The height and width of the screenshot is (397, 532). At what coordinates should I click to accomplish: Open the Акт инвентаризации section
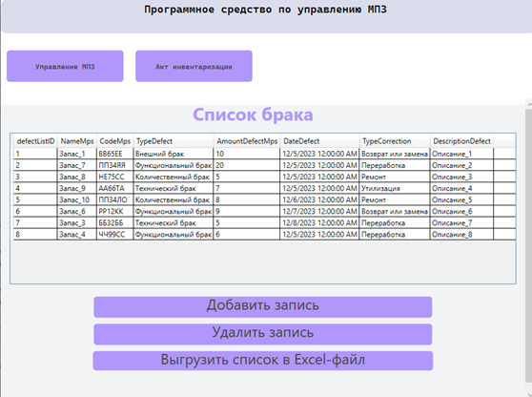194,66
